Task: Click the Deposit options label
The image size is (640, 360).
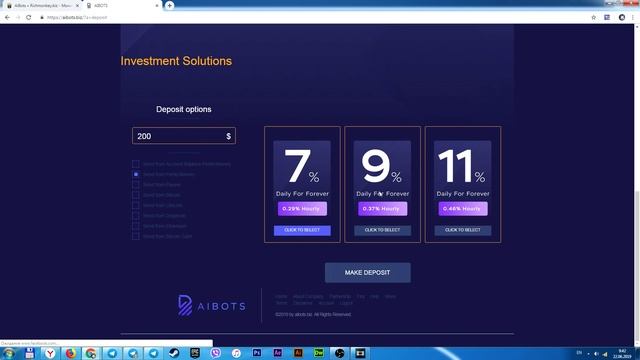Action: click(x=184, y=109)
